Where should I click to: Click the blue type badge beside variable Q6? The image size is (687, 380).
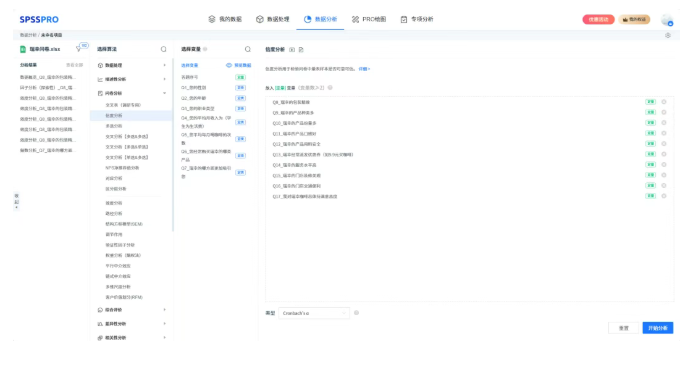point(241,156)
